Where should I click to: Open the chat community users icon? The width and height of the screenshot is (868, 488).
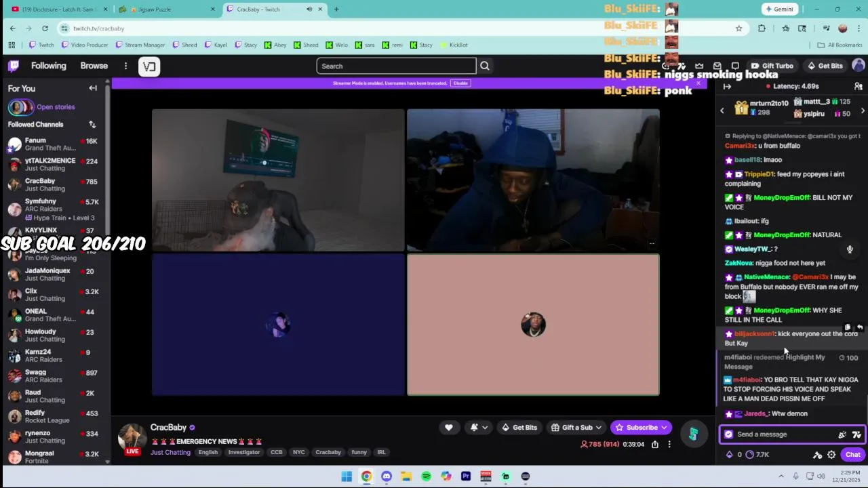click(x=858, y=86)
